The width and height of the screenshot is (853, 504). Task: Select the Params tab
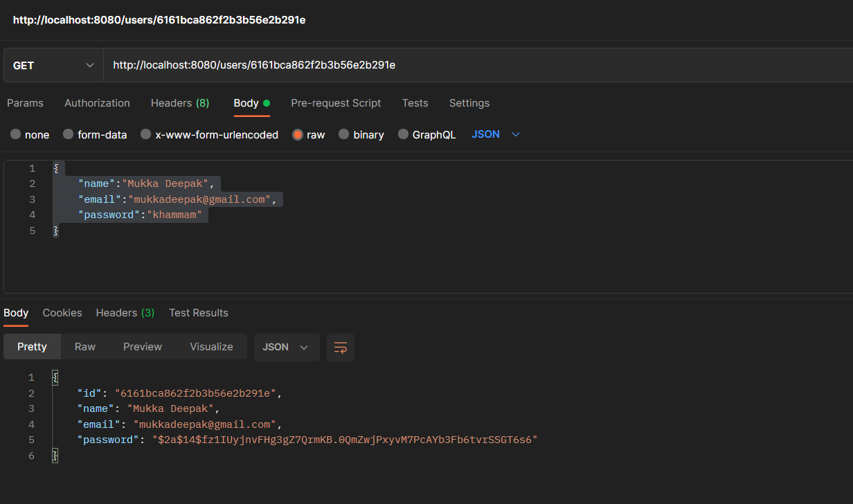[25, 102]
